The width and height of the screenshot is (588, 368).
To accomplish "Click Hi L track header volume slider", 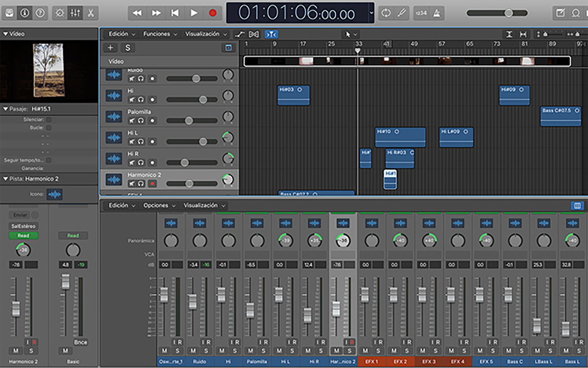I will pos(192,142).
